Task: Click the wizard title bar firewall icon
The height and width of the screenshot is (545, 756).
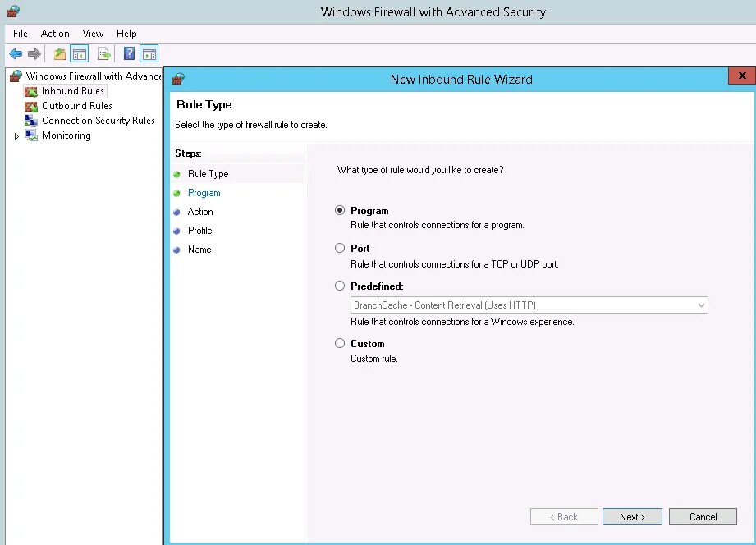Action: coord(178,79)
